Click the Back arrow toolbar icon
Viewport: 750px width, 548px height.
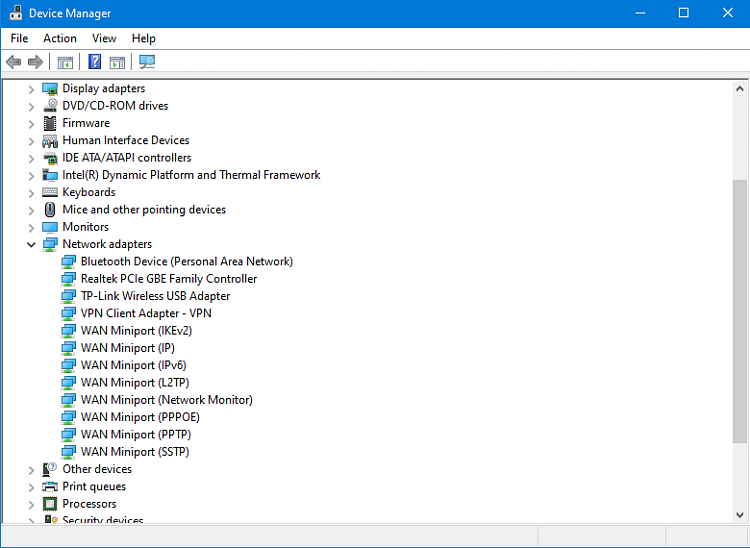coord(13,62)
